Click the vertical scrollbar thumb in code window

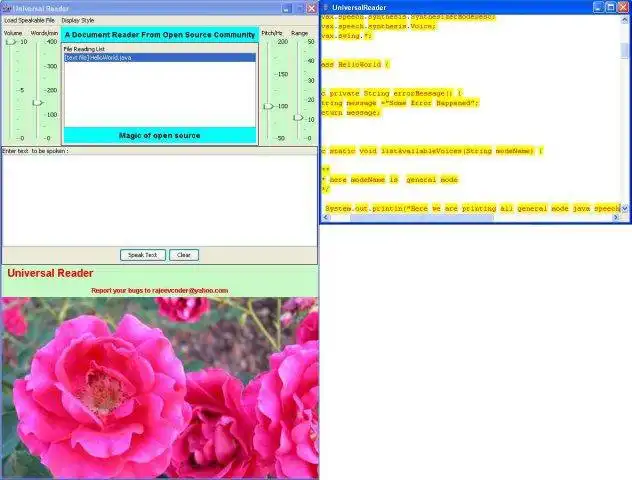click(x=624, y=50)
